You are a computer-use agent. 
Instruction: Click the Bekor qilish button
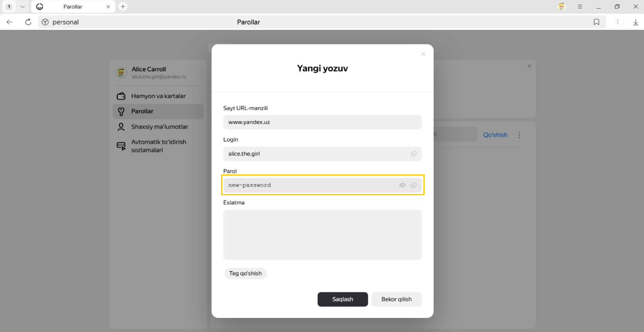click(x=396, y=299)
